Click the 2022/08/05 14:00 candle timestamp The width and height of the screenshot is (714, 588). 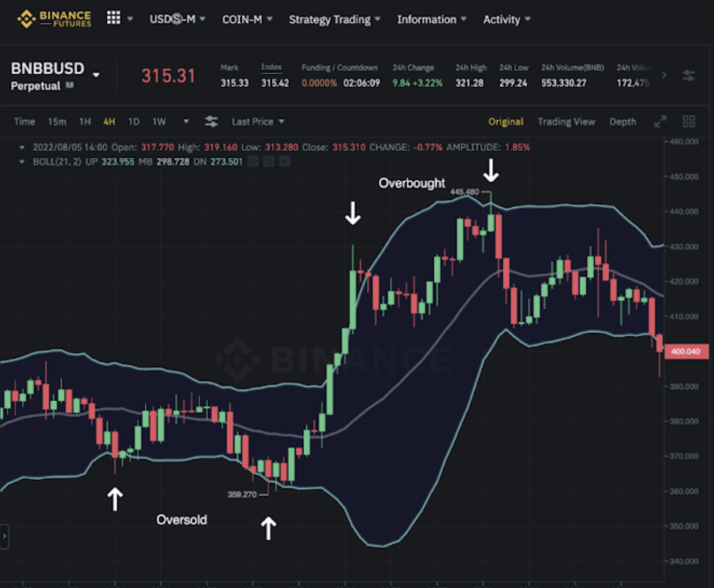point(70,147)
